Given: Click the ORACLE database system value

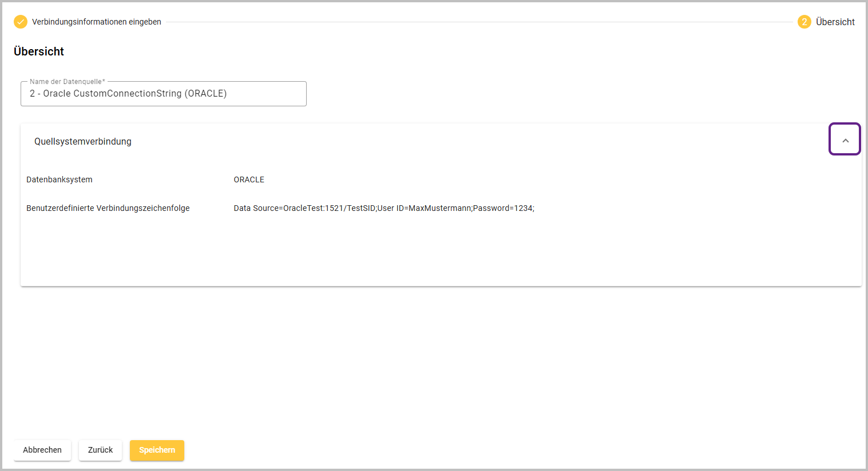Looking at the screenshot, I should (249, 179).
